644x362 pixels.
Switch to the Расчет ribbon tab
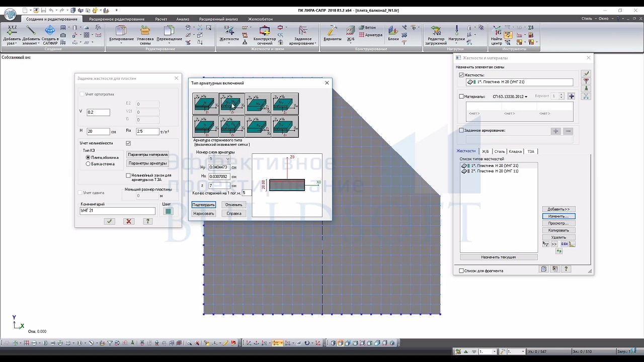tap(161, 19)
